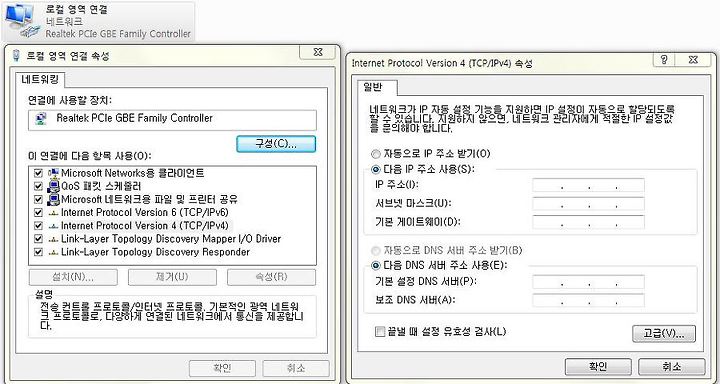720x384 pixels.
Task: Click the 설치(N)... button
Action: 73,277
